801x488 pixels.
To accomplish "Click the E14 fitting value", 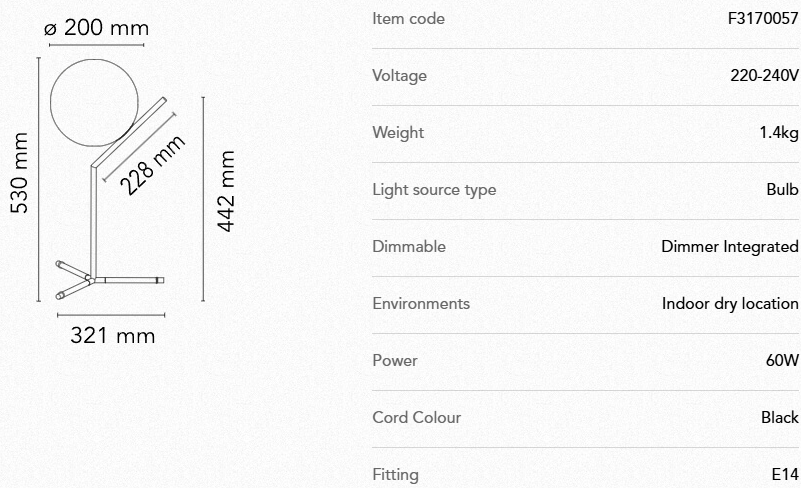I will pyautogui.click(x=785, y=474).
